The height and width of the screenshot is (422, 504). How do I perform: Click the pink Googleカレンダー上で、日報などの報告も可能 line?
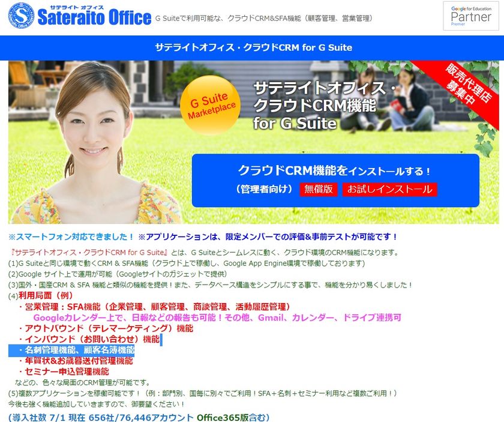click(217, 318)
